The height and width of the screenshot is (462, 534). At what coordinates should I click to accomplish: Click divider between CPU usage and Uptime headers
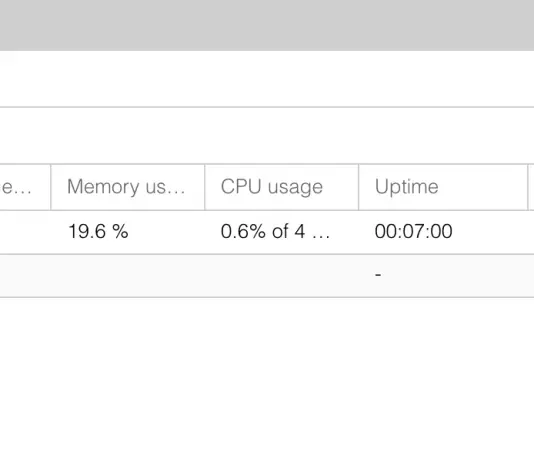[x=359, y=187]
